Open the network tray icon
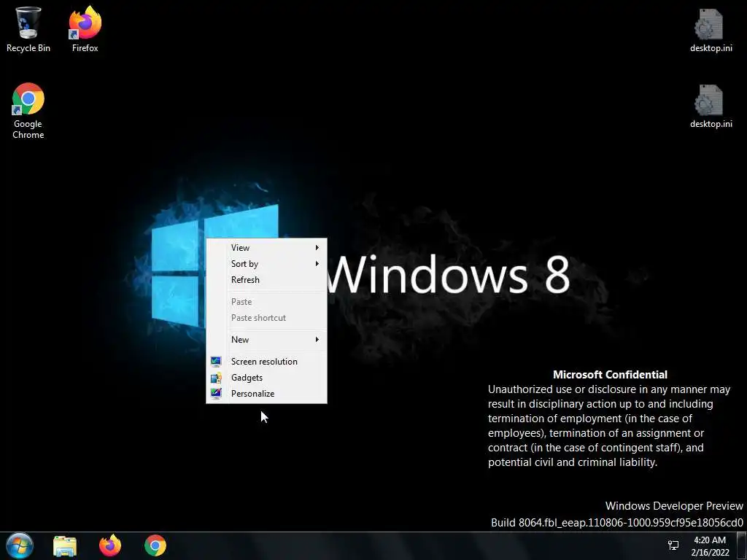 point(673,545)
